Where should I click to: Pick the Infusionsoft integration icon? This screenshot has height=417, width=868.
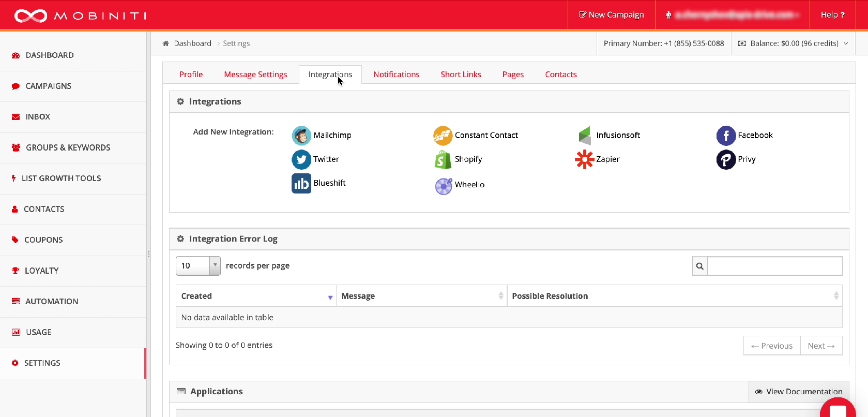(584, 136)
